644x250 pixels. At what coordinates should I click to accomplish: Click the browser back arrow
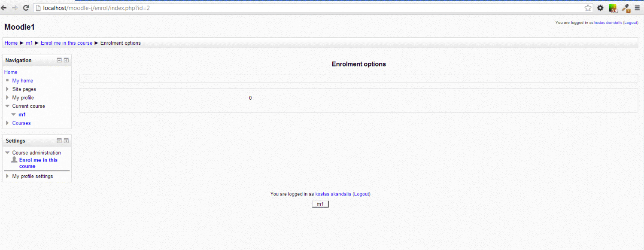pos(4,8)
